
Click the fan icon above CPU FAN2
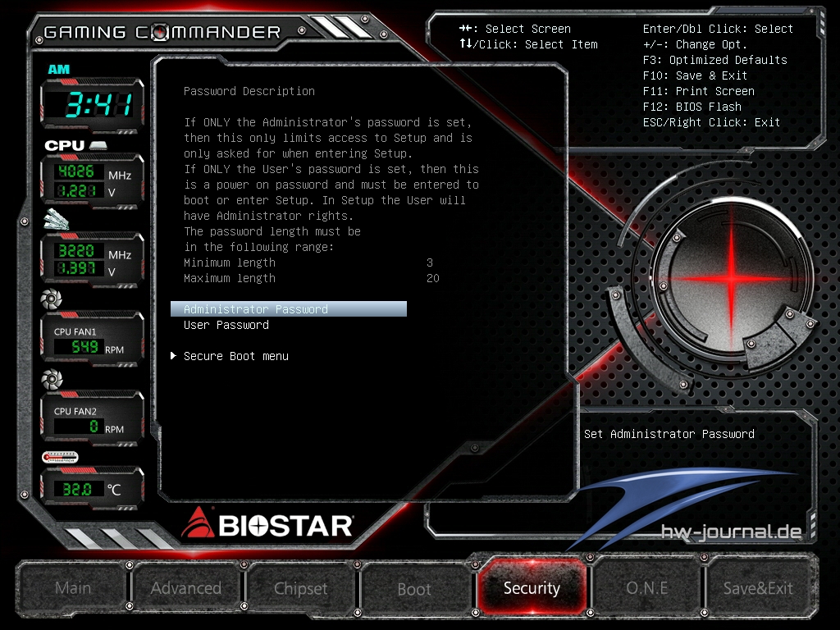52,379
